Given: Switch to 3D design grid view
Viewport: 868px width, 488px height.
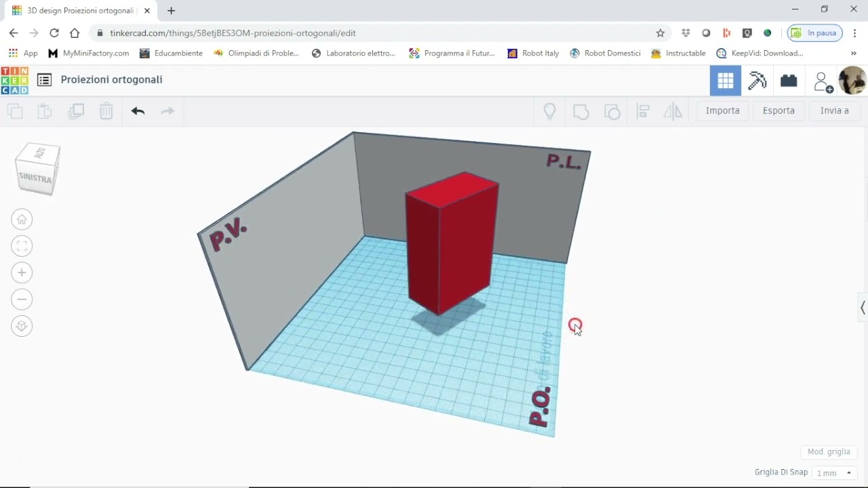Looking at the screenshot, I should pyautogui.click(x=726, y=81).
